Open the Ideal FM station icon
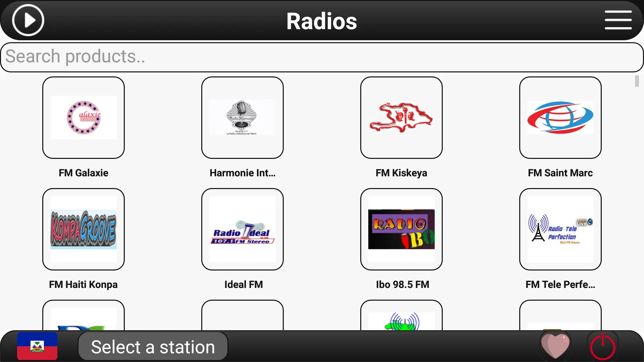 point(243,229)
